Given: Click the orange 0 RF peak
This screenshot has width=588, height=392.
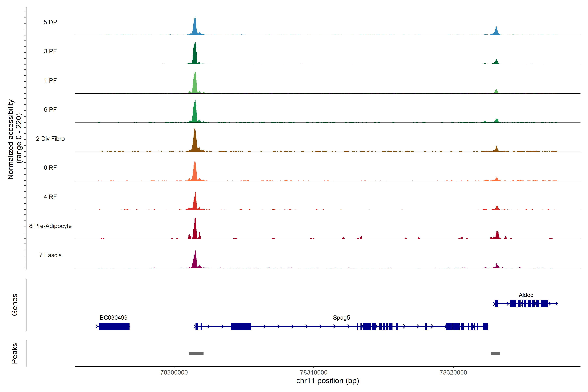Looking at the screenshot, I should (195, 172).
